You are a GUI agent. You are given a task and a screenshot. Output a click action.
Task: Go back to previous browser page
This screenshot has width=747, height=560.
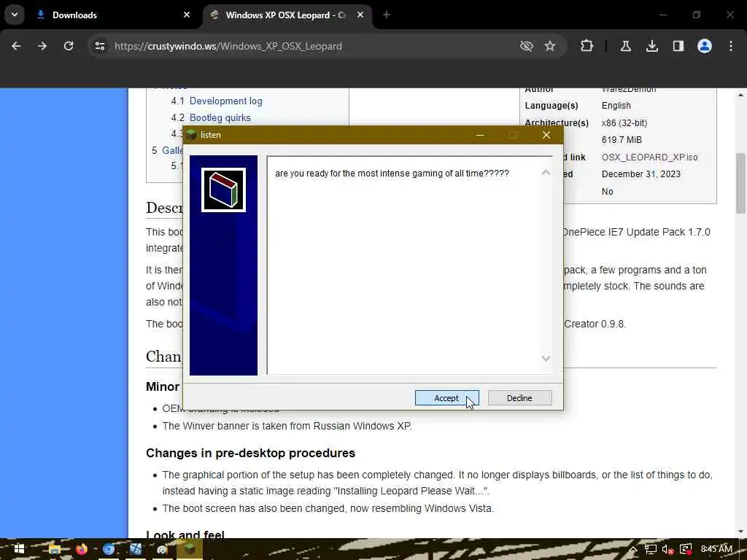click(x=16, y=46)
